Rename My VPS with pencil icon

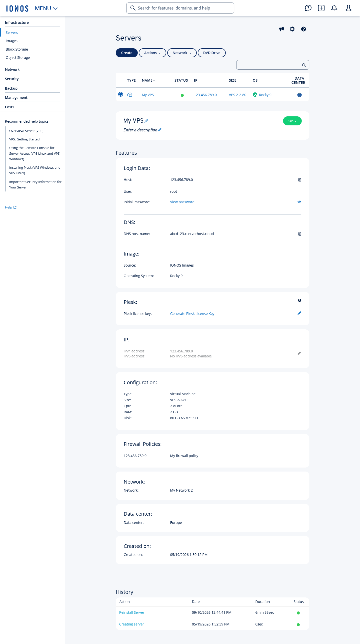click(146, 121)
